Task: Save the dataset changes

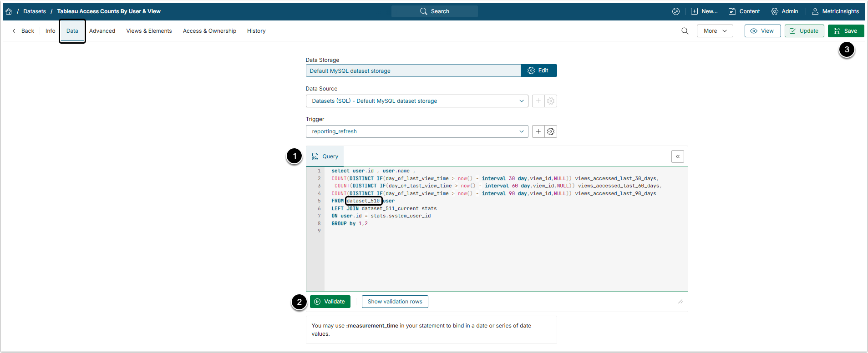Action: (x=845, y=31)
